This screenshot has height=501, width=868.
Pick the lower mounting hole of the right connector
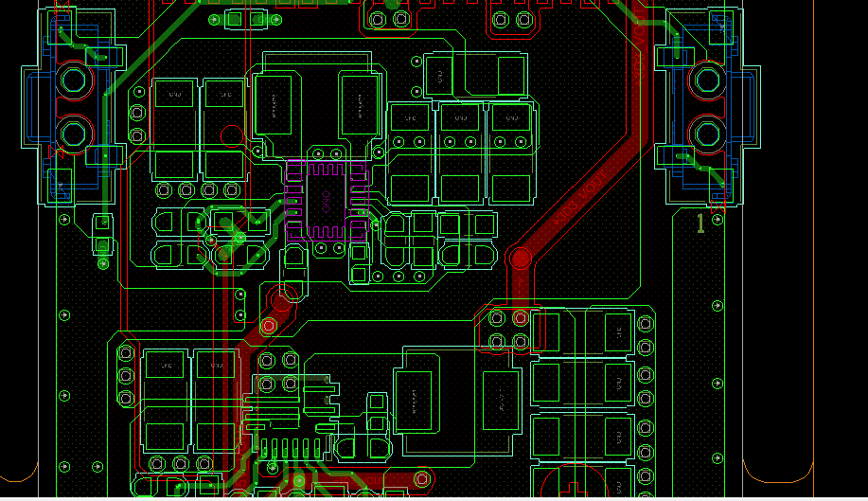707,134
